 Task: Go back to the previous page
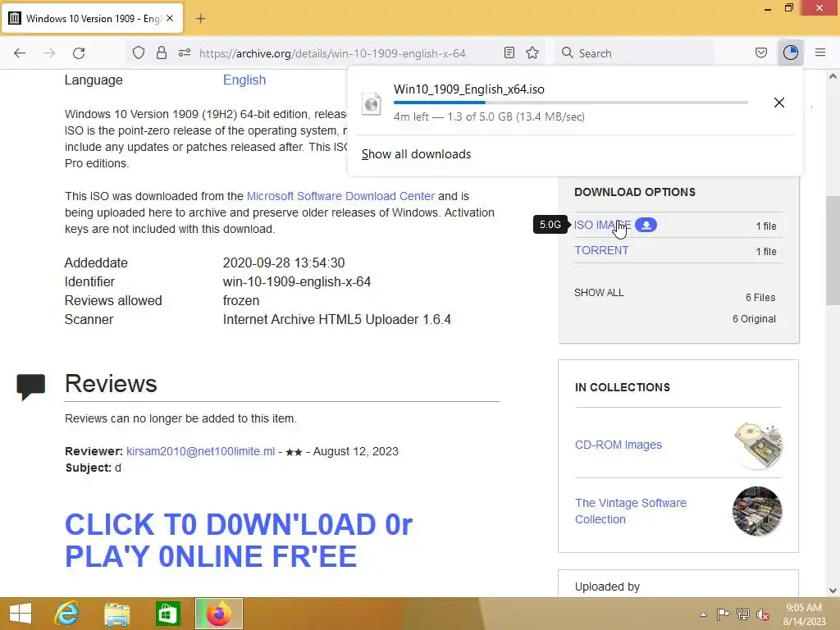click(20, 53)
